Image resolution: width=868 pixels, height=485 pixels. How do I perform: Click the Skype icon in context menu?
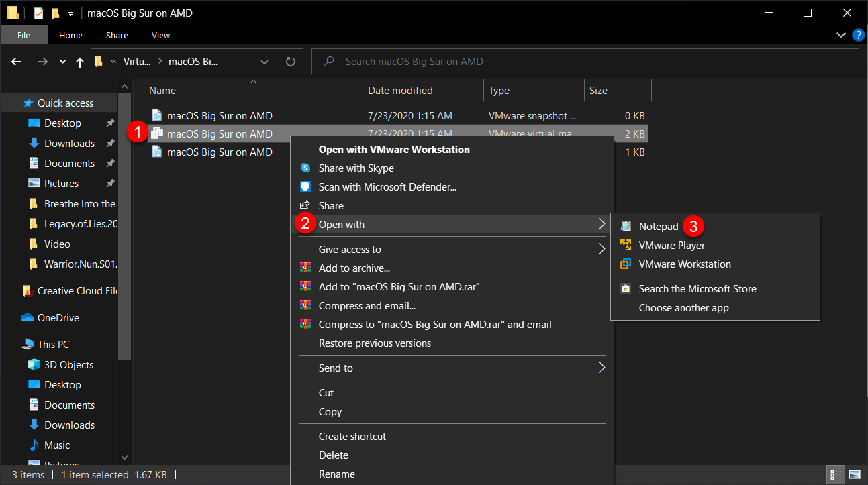point(305,168)
